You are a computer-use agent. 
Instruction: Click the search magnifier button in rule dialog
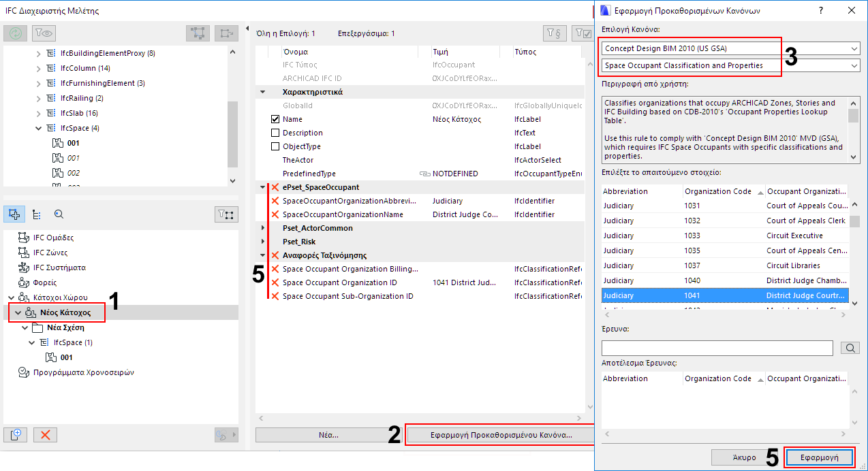click(850, 348)
